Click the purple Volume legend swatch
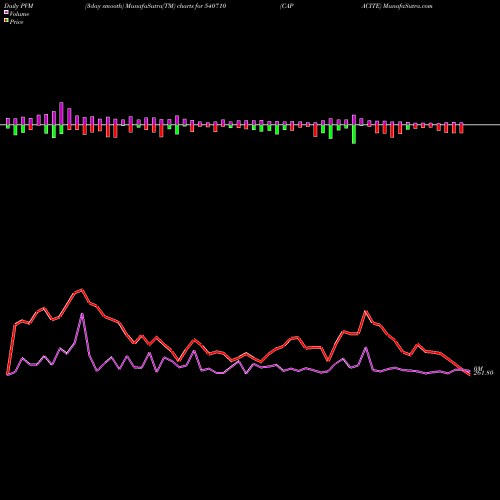Screen dimensions: 500x500 (6, 12)
